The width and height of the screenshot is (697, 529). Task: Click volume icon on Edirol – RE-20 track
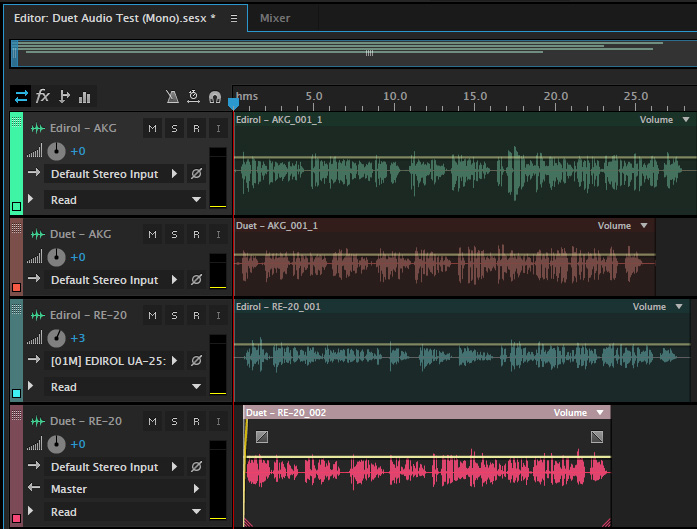(35, 337)
